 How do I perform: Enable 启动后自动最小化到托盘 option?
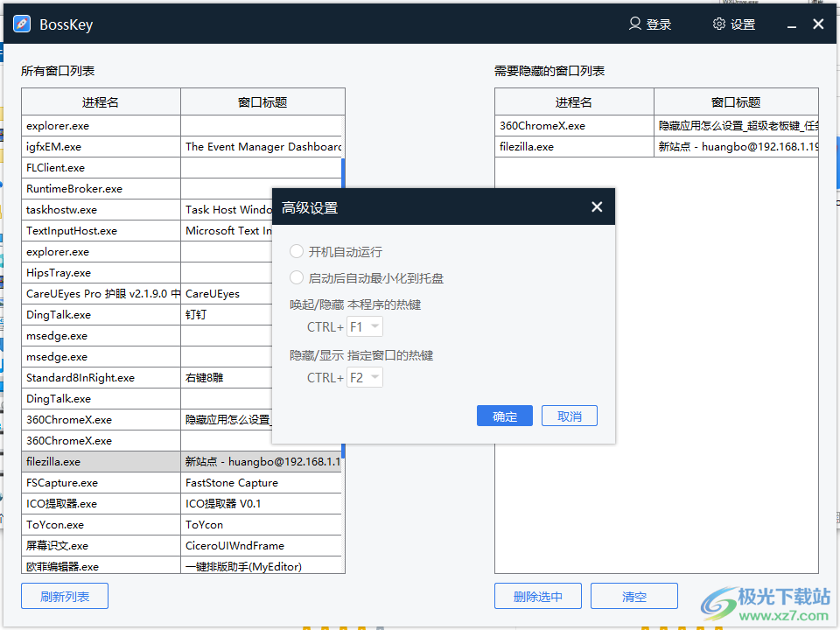[x=297, y=277]
